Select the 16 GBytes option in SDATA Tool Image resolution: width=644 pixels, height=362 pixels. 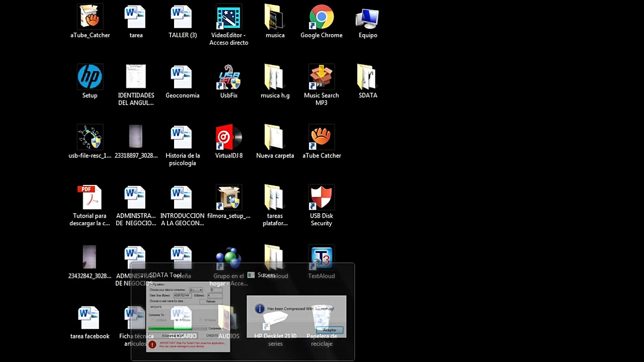pos(208,320)
